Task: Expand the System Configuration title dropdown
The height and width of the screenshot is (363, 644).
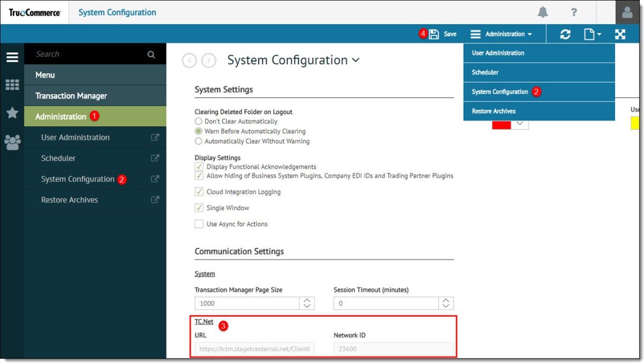Action: (x=356, y=61)
